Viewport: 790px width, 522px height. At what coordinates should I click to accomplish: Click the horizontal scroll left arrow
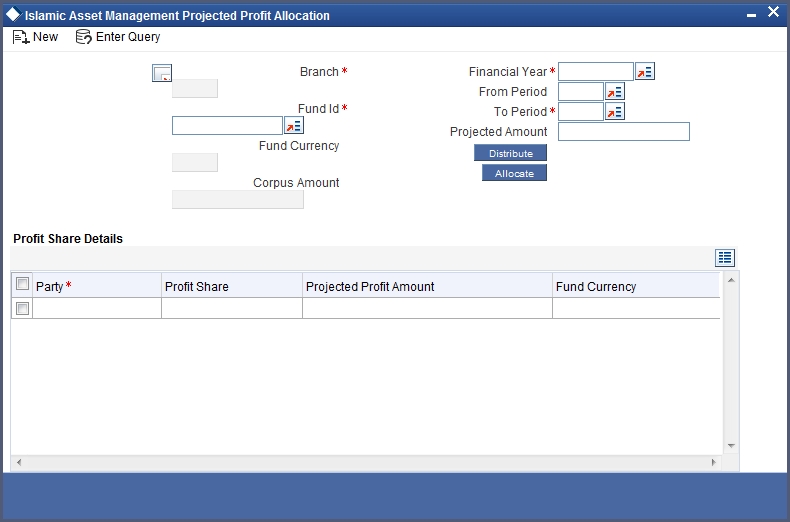[19, 462]
